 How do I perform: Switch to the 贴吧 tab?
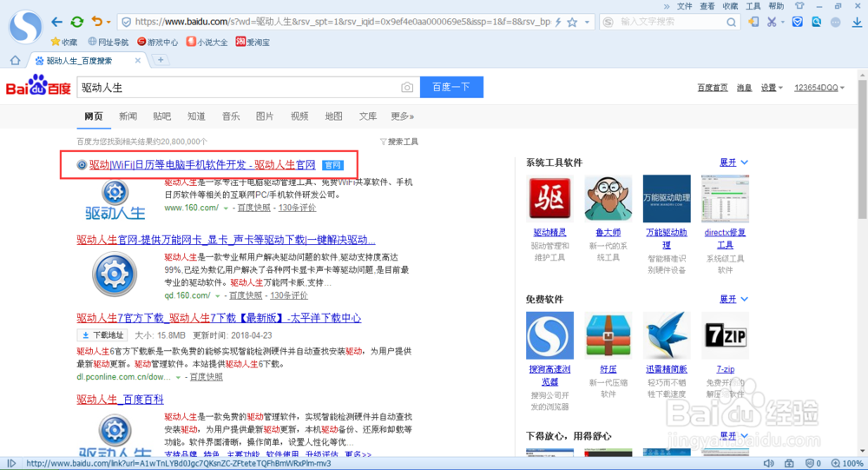point(162,116)
